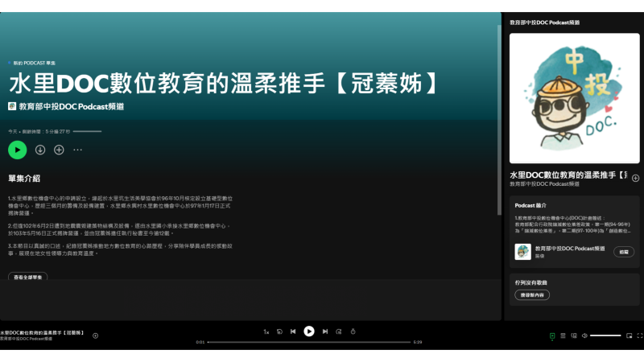
Task: Download this episode using the arrow icon
Action: click(x=39, y=150)
